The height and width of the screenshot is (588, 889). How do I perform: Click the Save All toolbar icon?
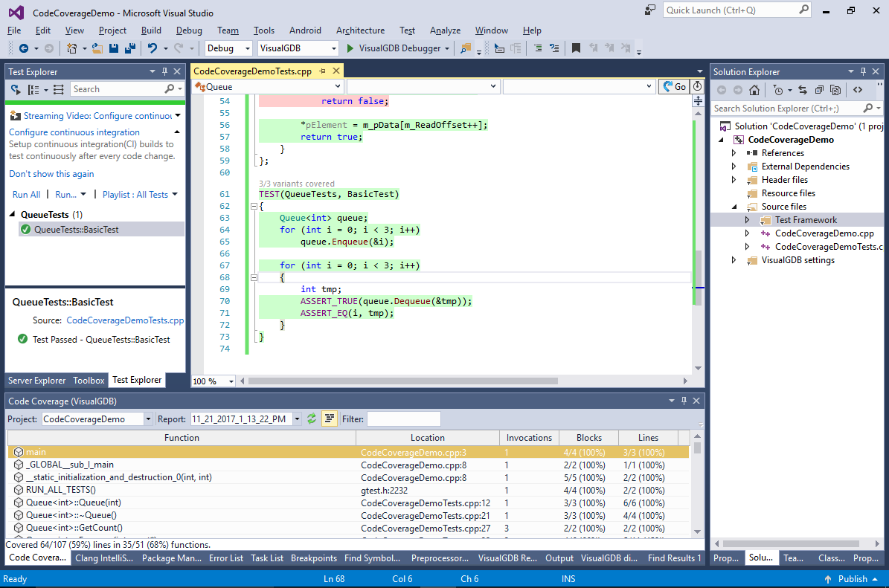tap(130, 48)
